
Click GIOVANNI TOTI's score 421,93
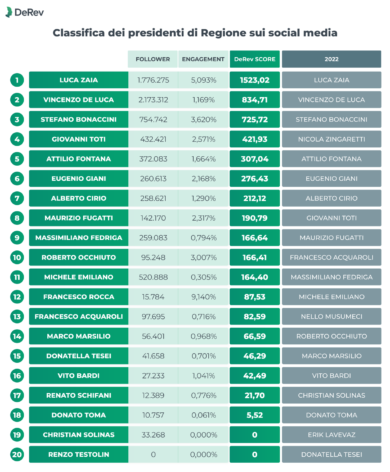pyautogui.click(x=255, y=139)
